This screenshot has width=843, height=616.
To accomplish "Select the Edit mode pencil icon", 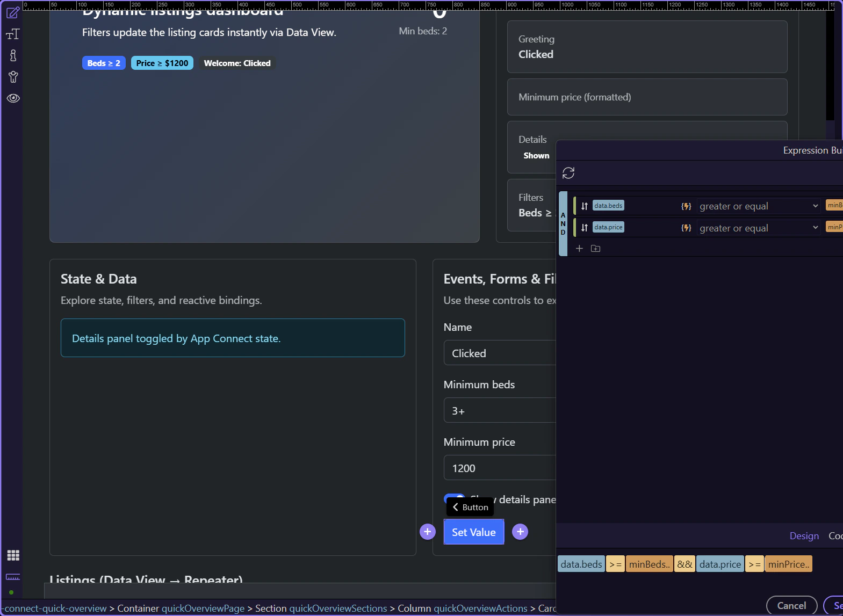I will pyautogui.click(x=13, y=12).
